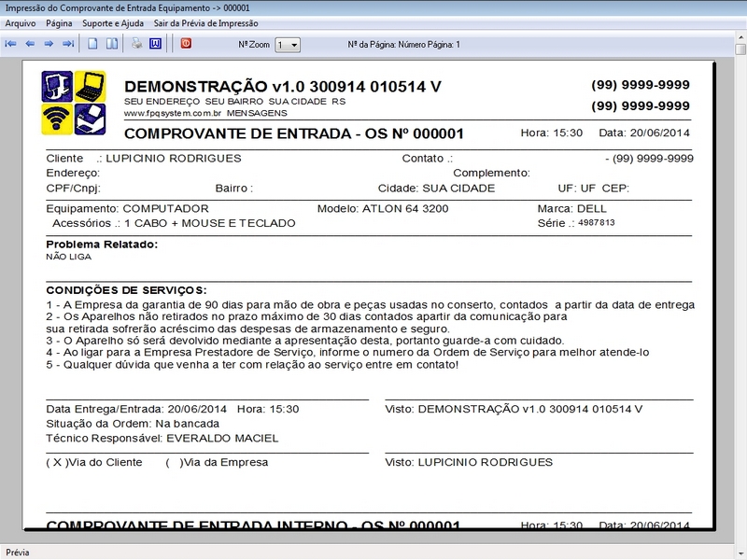Go to previous page arrow
747x560 pixels.
[x=30, y=44]
